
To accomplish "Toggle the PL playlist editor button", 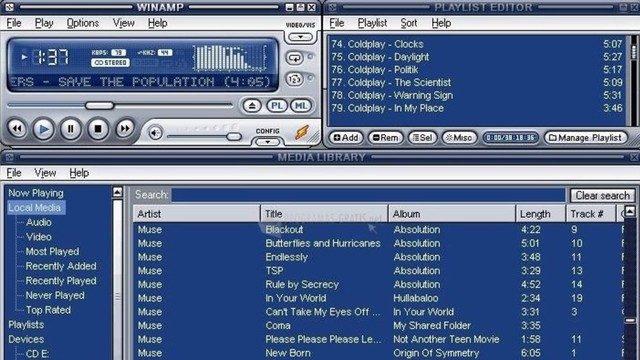I will (277, 106).
